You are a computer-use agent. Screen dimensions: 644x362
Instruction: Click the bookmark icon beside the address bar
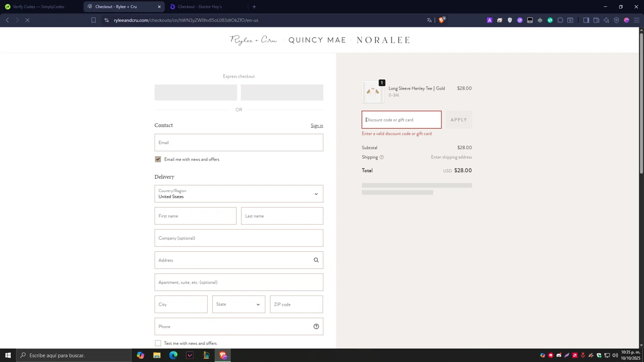click(94, 20)
